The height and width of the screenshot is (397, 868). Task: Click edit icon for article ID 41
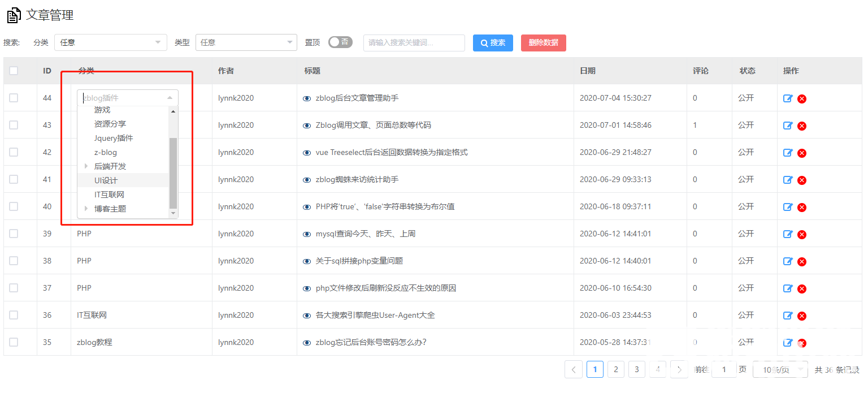click(788, 180)
